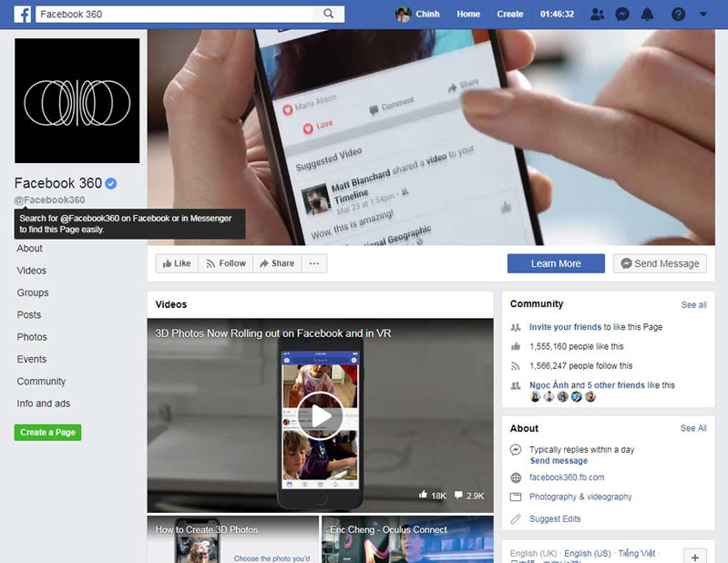Click the Create a Page button
The image size is (728, 563).
47,433
